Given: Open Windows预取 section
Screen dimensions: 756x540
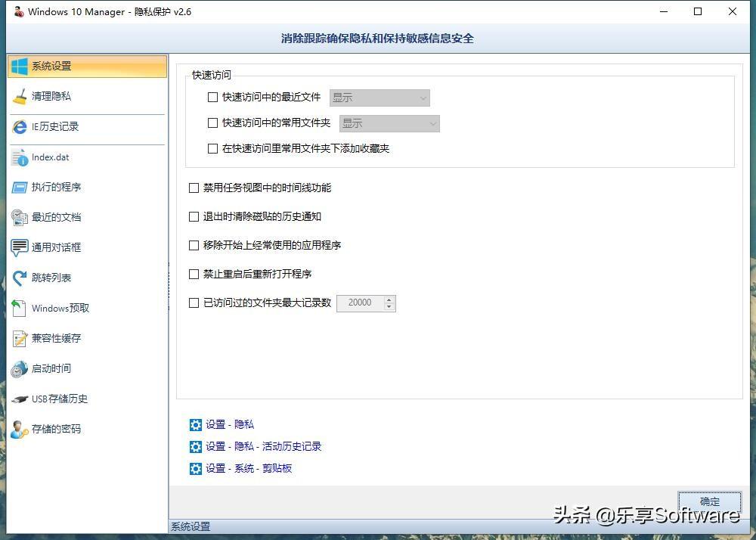Looking at the screenshot, I should 87,308.
